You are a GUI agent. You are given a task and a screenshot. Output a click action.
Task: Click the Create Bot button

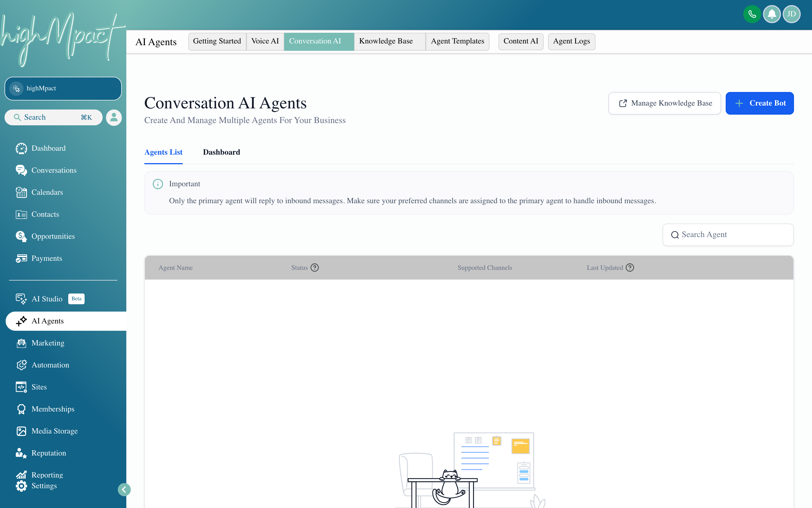(760, 103)
